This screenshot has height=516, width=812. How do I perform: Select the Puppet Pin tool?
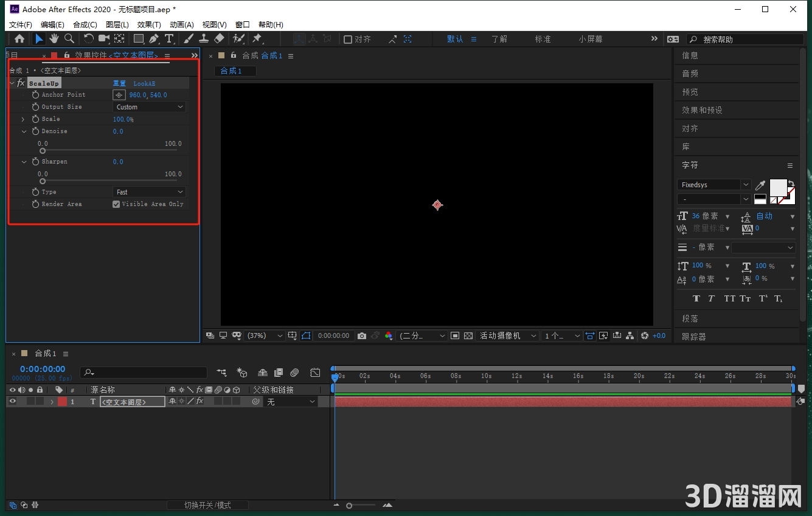[x=257, y=39]
